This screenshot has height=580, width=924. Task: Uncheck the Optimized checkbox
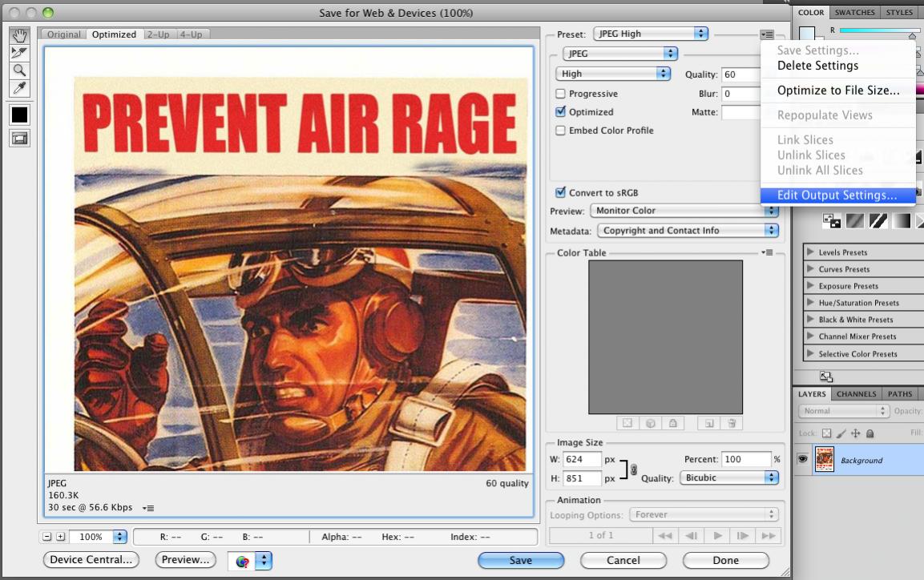(x=560, y=111)
